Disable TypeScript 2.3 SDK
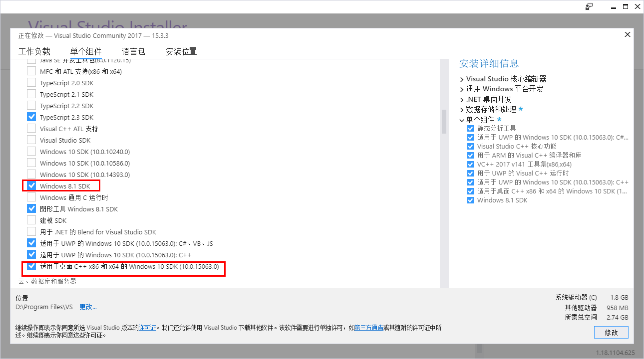644x359 pixels. 31,117
